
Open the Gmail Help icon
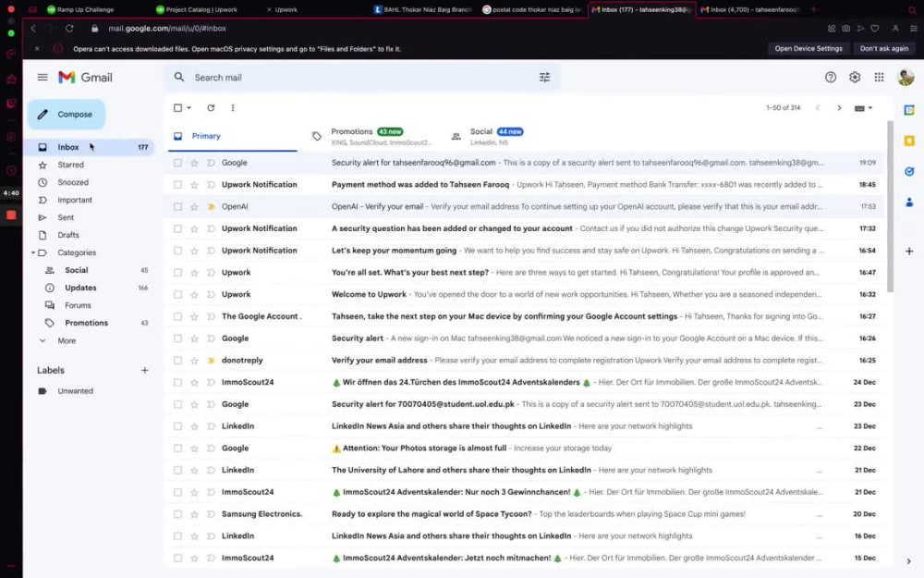point(830,78)
